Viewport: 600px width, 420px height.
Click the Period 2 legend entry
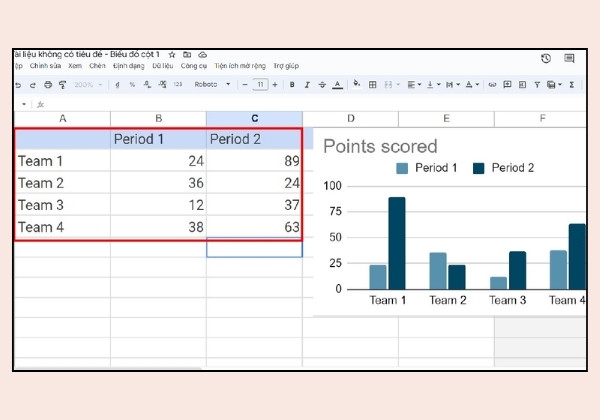pos(503,168)
